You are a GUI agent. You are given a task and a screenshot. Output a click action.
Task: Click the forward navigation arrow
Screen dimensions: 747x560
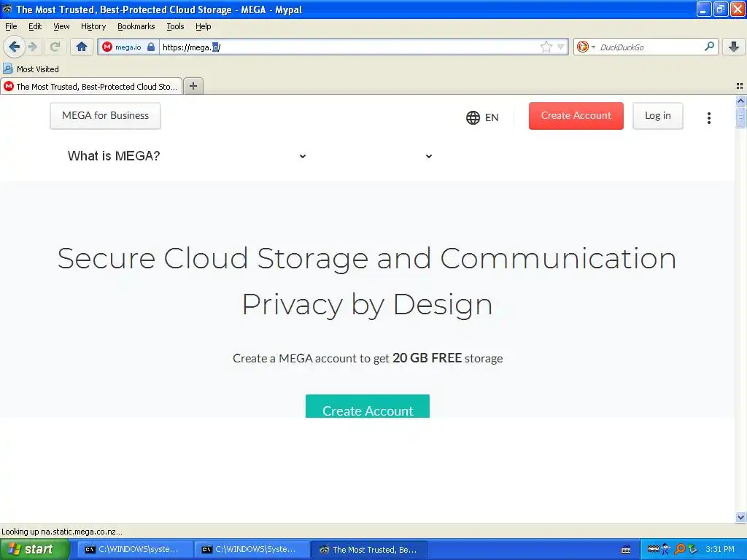tap(33, 47)
